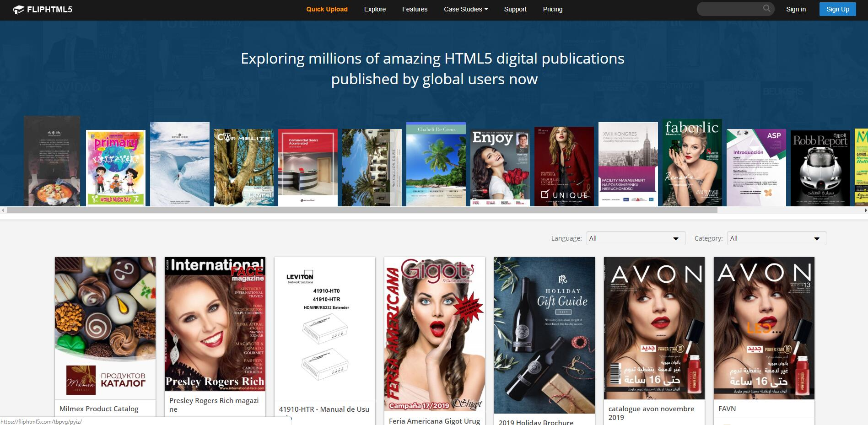Click the 41910-HTR Manual de Usu title

click(x=324, y=409)
